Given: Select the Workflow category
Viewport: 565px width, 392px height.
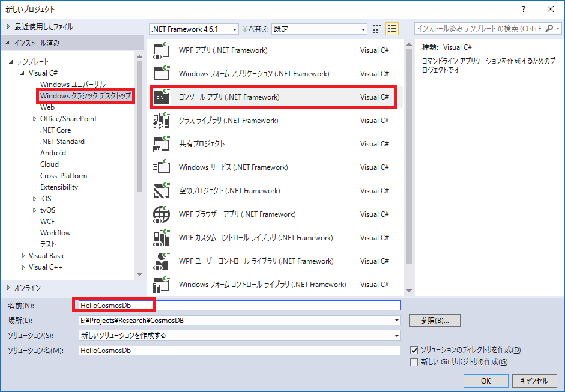Looking at the screenshot, I should 55,233.
